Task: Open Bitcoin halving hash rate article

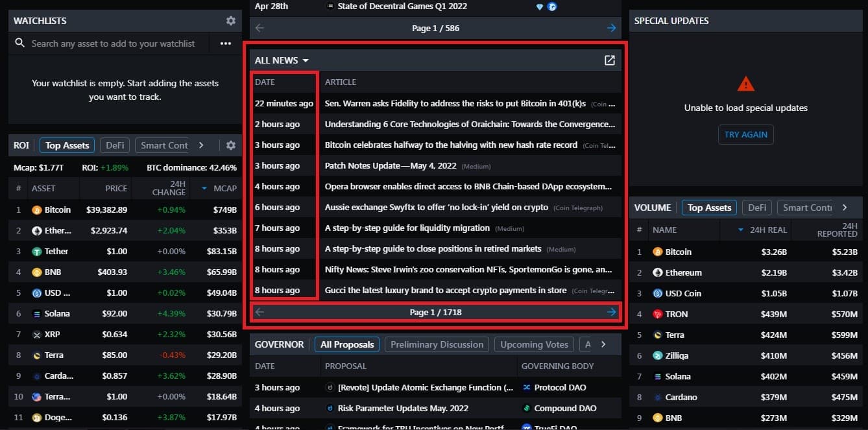Action: point(451,145)
